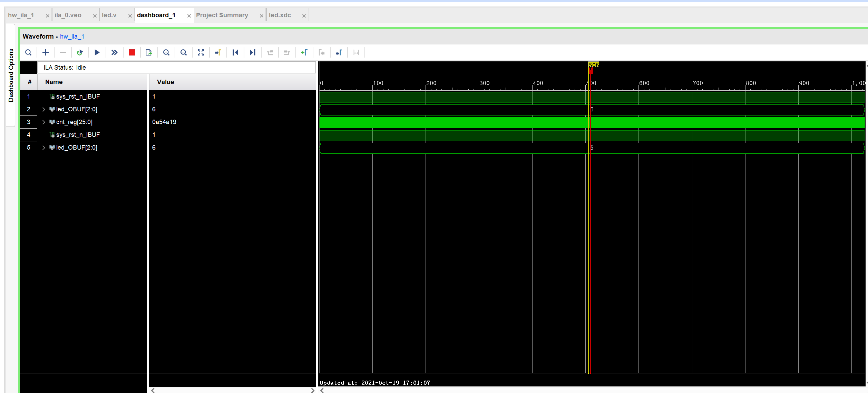Expand the led_OBUF[2:0] signal group
This screenshot has width=868, height=393.
(x=43, y=109)
